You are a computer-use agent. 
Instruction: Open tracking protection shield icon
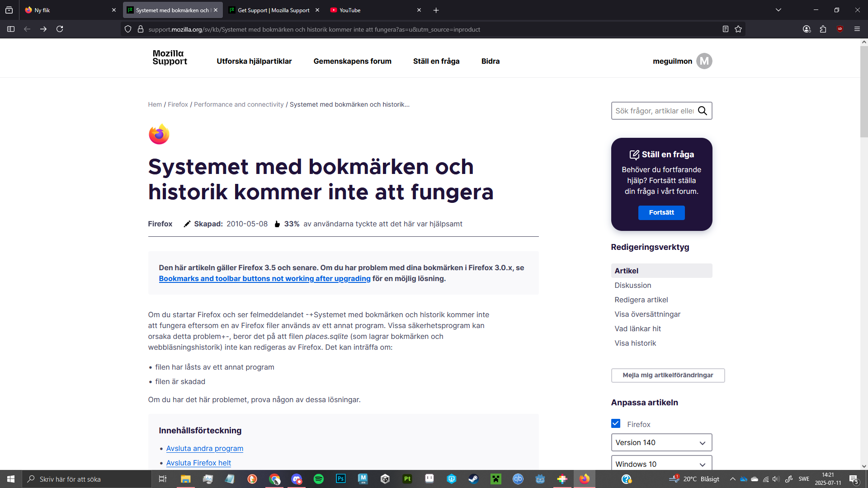128,29
